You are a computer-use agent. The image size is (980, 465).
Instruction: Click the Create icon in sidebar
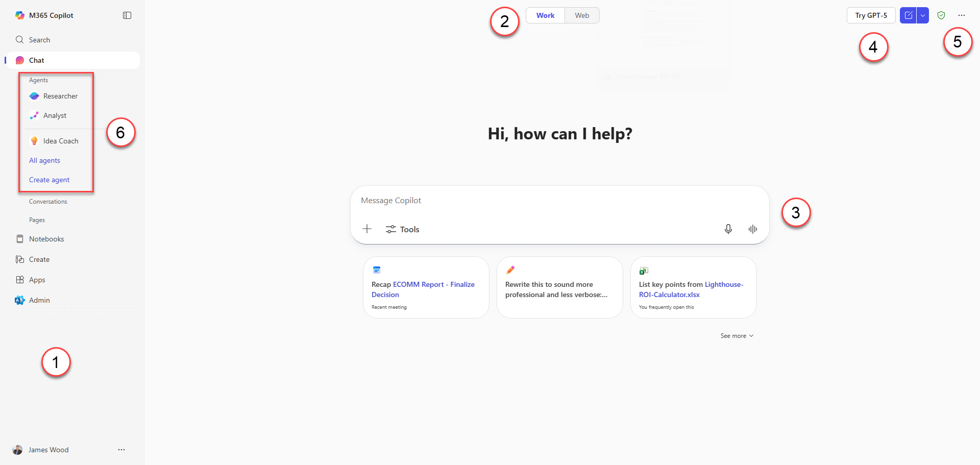[20, 259]
